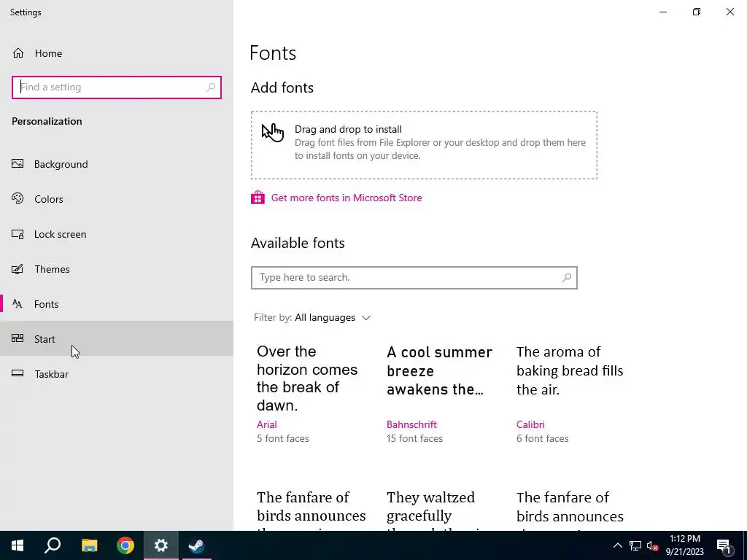The image size is (747, 560).
Task: Open the Arial font details
Action: [x=267, y=424]
